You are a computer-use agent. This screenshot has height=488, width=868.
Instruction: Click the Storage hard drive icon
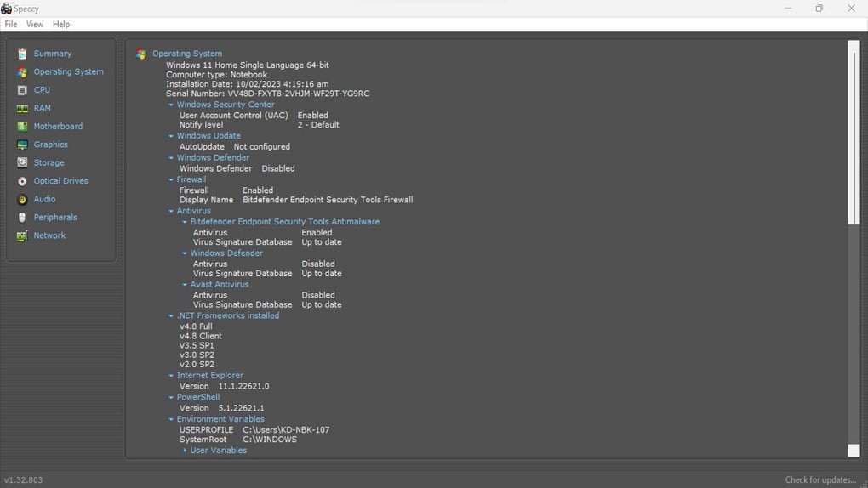(x=22, y=162)
